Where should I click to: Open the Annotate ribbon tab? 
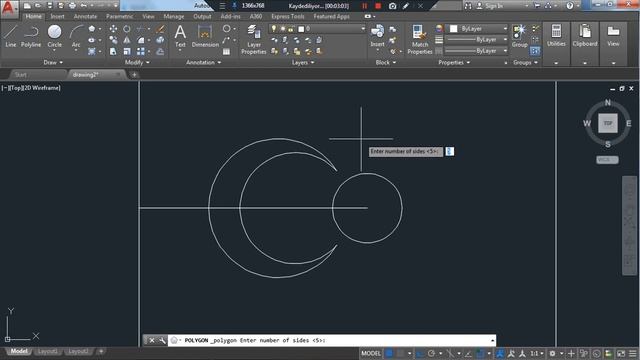coord(85,17)
